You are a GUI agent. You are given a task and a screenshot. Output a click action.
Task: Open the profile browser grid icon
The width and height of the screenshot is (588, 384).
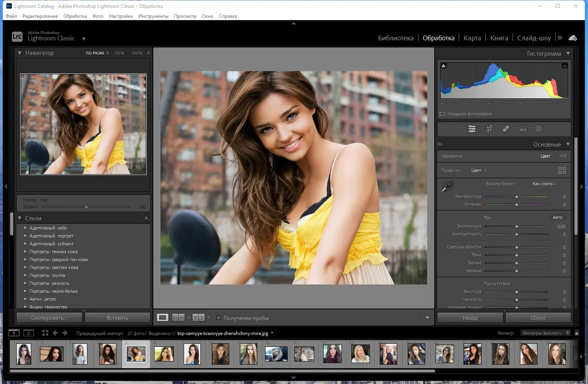[x=562, y=170]
